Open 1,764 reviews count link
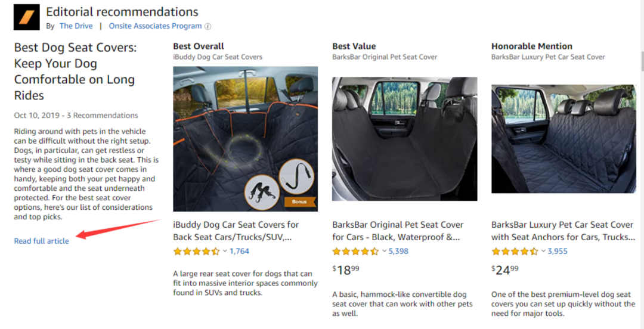The width and height of the screenshot is (644, 329). [x=239, y=252]
